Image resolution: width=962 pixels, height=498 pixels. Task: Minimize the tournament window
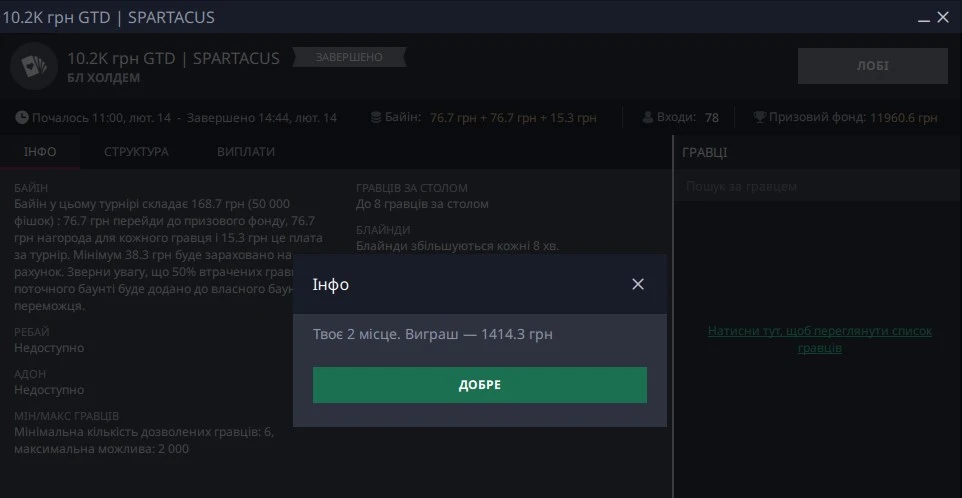click(x=921, y=17)
